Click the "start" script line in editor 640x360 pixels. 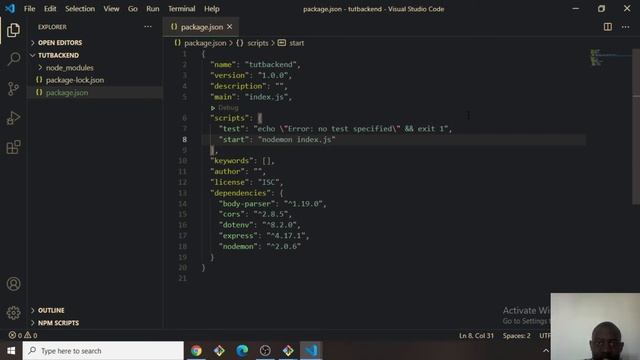pyautogui.click(x=277, y=140)
